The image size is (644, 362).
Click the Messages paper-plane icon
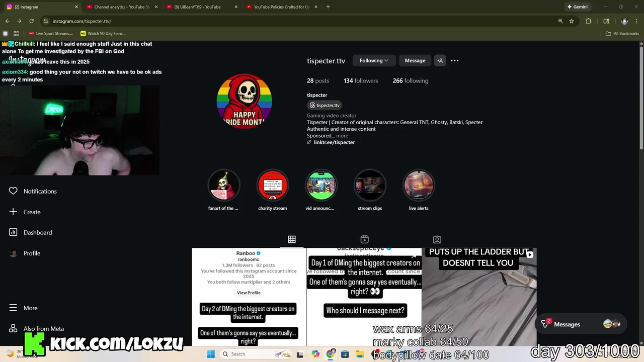tap(545, 324)
